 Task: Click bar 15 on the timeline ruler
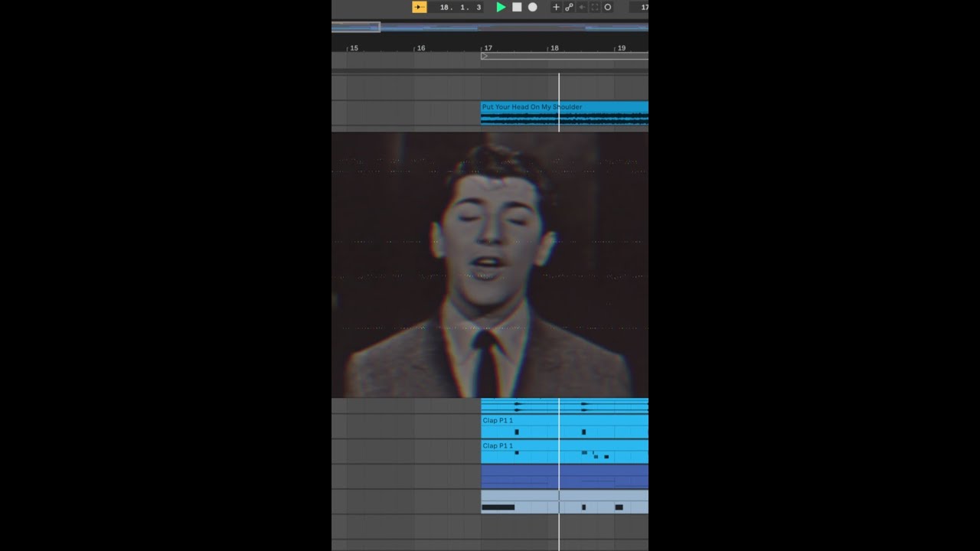354,48
